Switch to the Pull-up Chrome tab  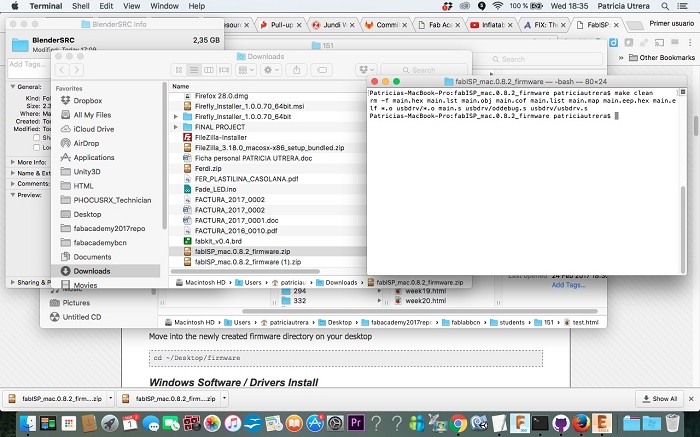click(x=281, y=25)
